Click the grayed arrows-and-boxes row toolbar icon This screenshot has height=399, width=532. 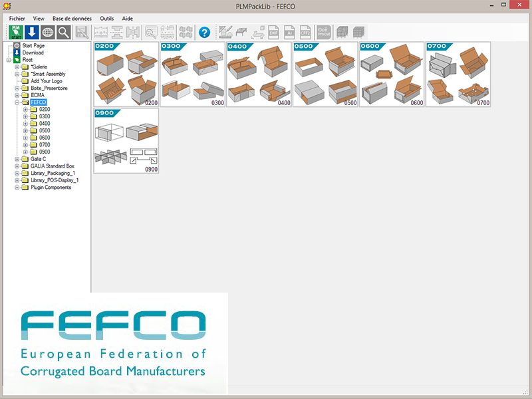click(x=168, y=32)
